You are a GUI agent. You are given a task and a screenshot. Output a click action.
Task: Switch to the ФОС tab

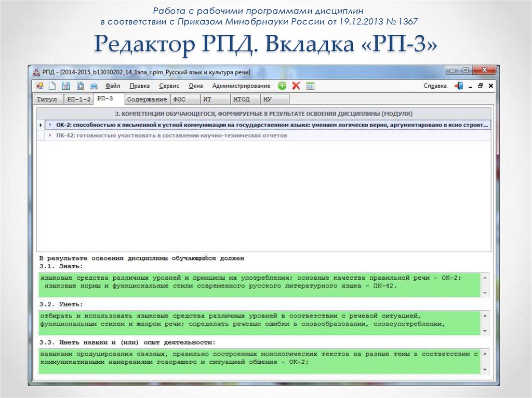pos(180,99)
